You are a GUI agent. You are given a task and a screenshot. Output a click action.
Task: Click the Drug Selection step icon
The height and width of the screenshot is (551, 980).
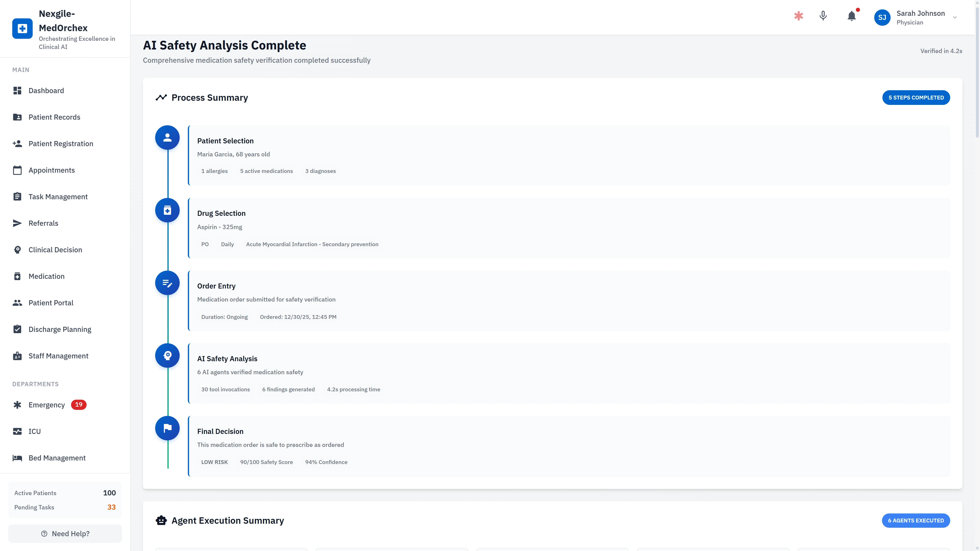tap(167, 210)
